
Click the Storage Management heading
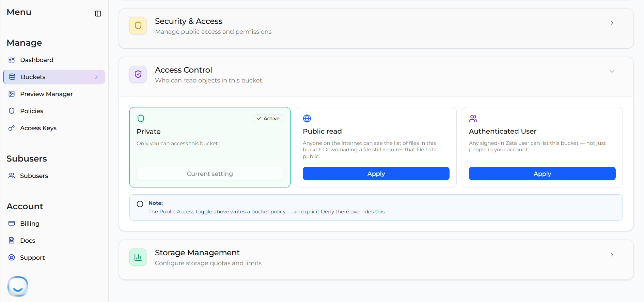197,253
